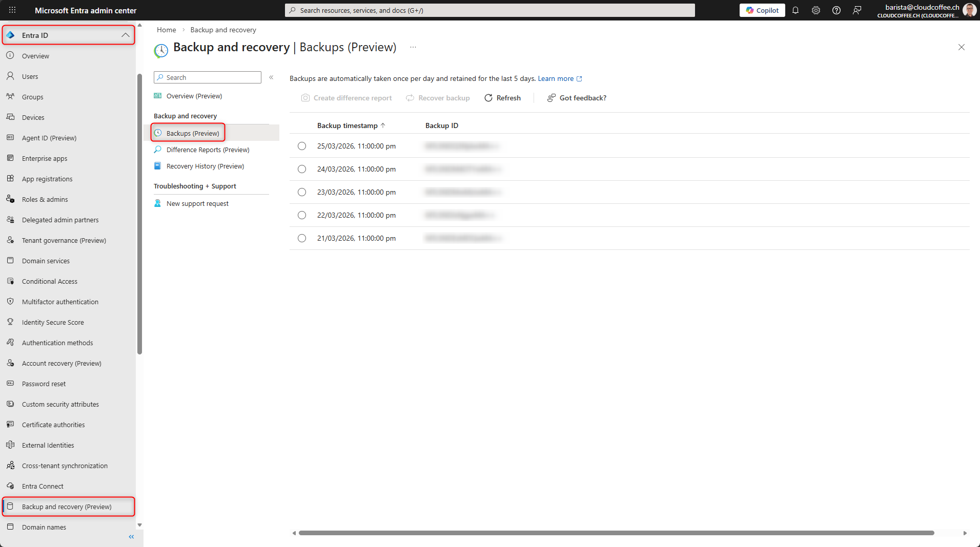This screenshot has height=547, width=980.
Task: Open the settings gear icon
Action: coord(816,10)
